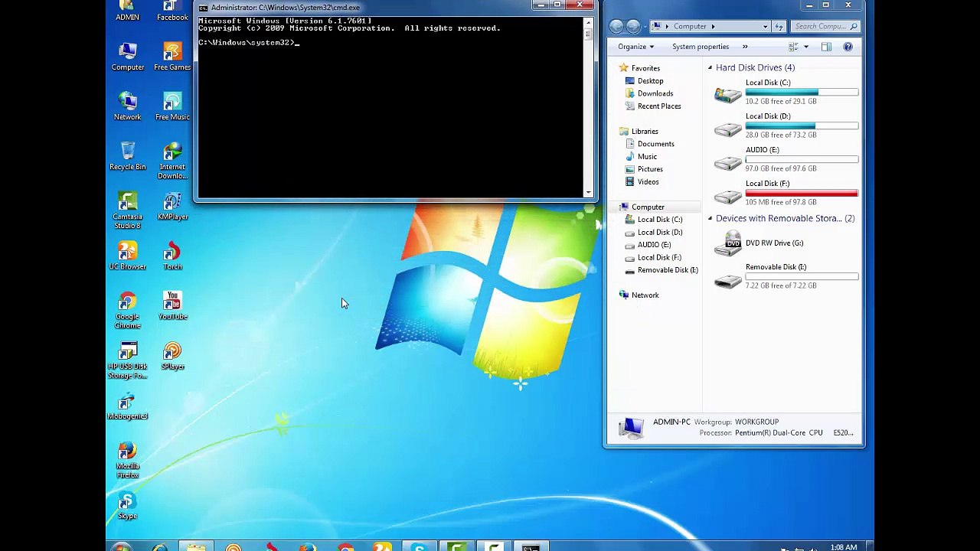
Task: Expand the address bar history dropdown
Action: [765, 26]
